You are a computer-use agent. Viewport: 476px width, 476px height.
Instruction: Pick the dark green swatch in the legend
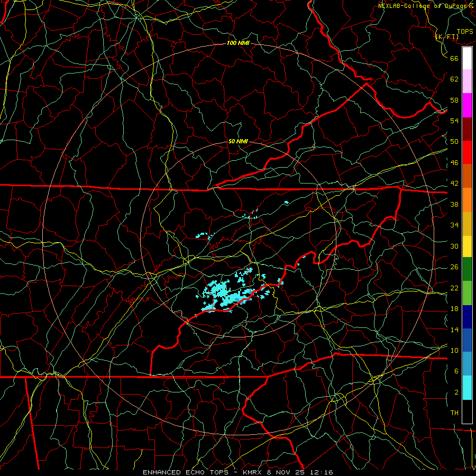467,269
